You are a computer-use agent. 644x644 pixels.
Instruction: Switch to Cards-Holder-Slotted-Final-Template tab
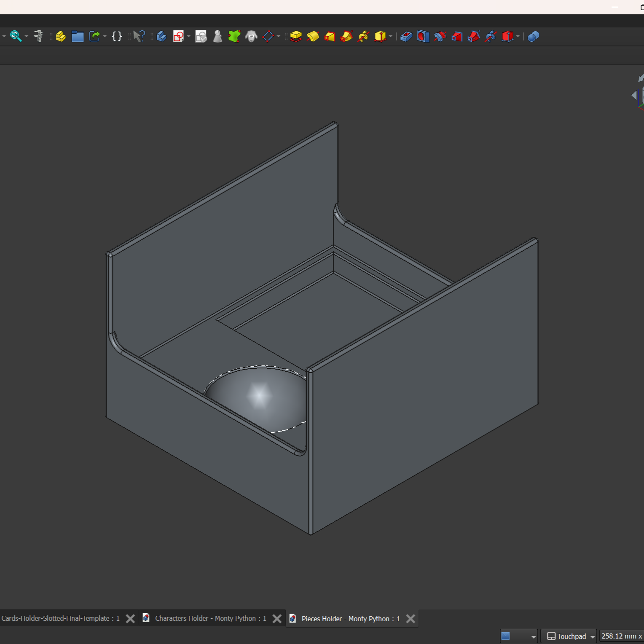pos(60,618)
